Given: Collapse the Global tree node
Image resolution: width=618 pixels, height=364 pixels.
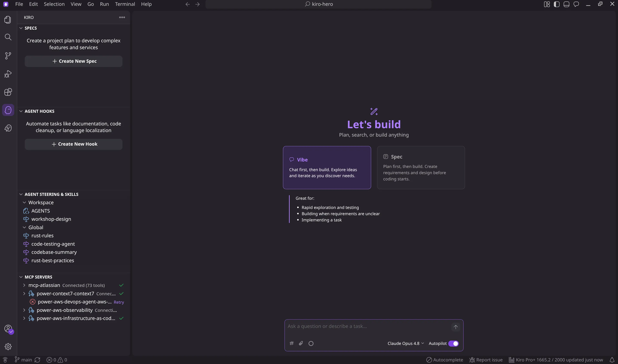Looking at the screenshot, I should click(x=24, y=227).
